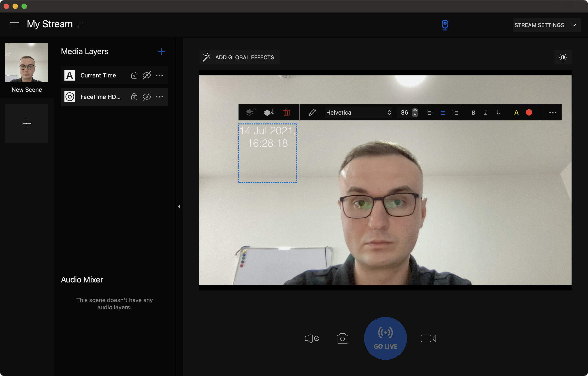Change the text color A
The width and height of the screenshot is (588, 376).
point(516,113)
